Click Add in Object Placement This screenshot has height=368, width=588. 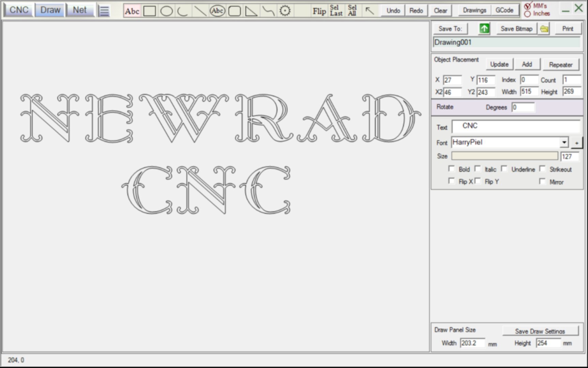pyautogui.click(x=527, y=64)
